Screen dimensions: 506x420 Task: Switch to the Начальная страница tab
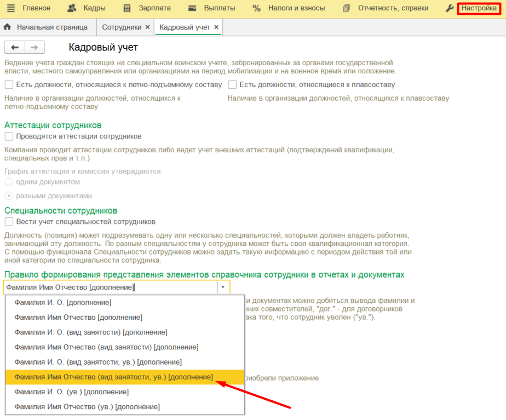pyautogui.click(x=48, y=27)
